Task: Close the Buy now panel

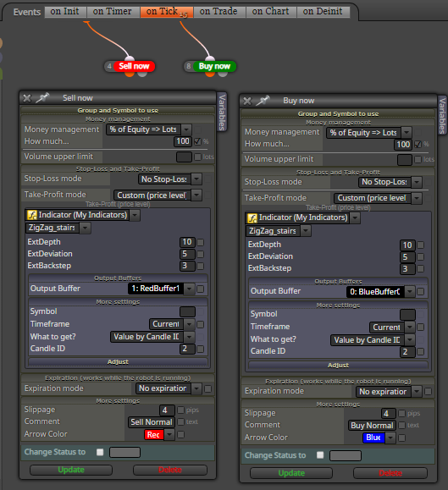Action: pos(247,101)
